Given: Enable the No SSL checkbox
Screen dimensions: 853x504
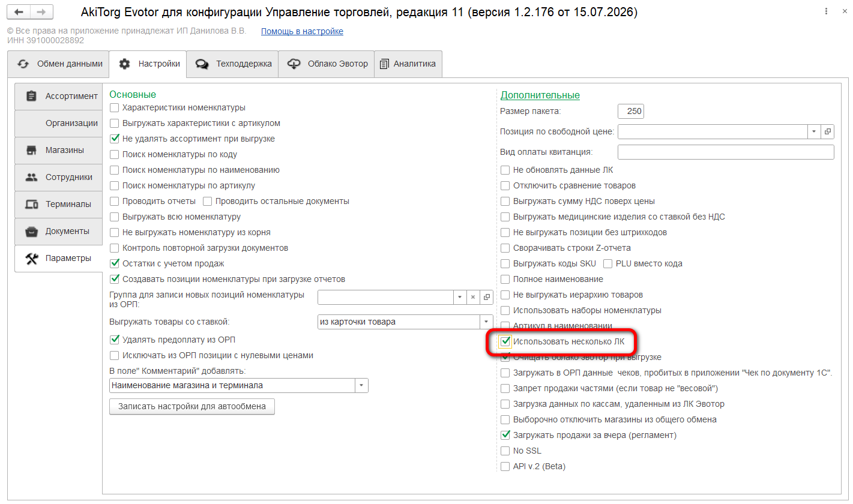Looking at the screenshot, I should tap(505, 451).
